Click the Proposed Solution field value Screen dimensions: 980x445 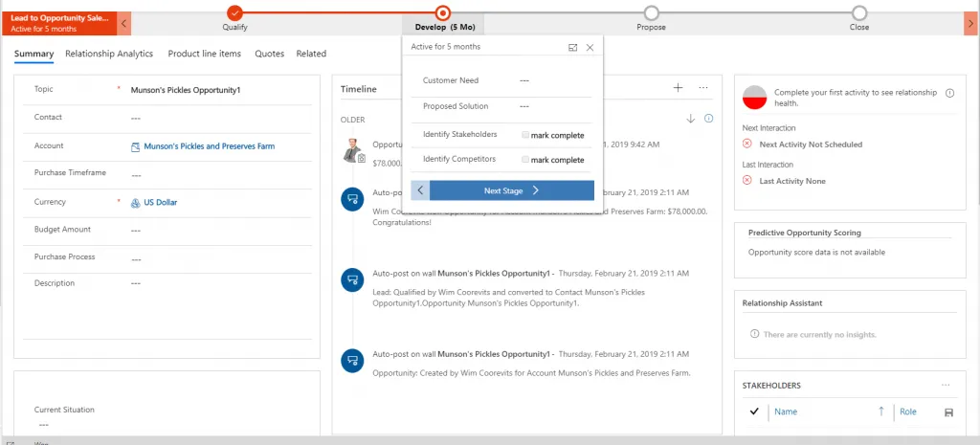coord(524,106)
